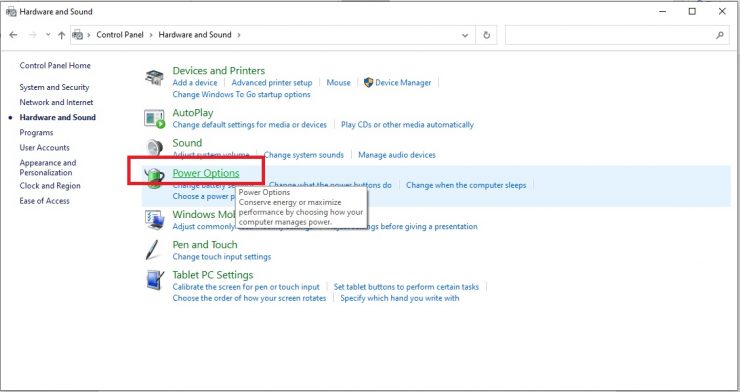Click Add a device link
This screenshot has height=392, width=740.
[195, 83]
